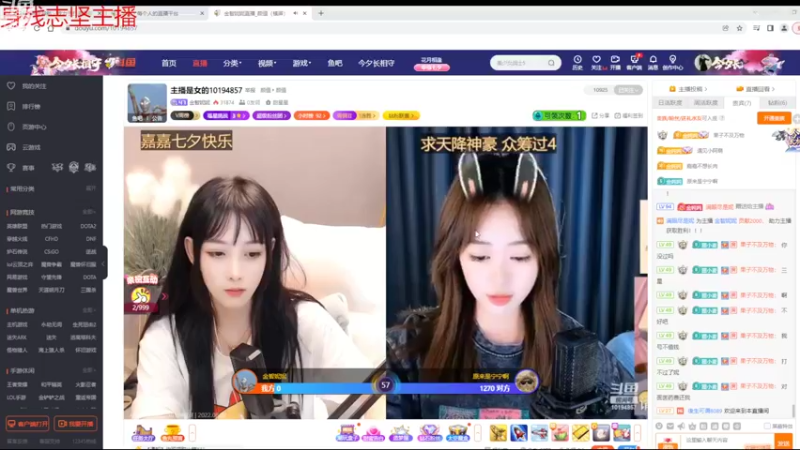Switch to the 周活跃度 tab

[706, 103]
